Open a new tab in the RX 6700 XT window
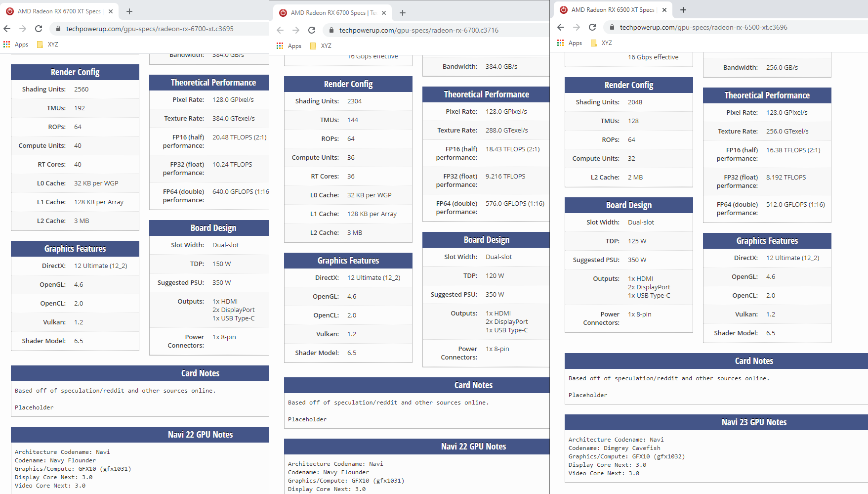This screenshot has height=494, width=868. (x=129, y=11)
